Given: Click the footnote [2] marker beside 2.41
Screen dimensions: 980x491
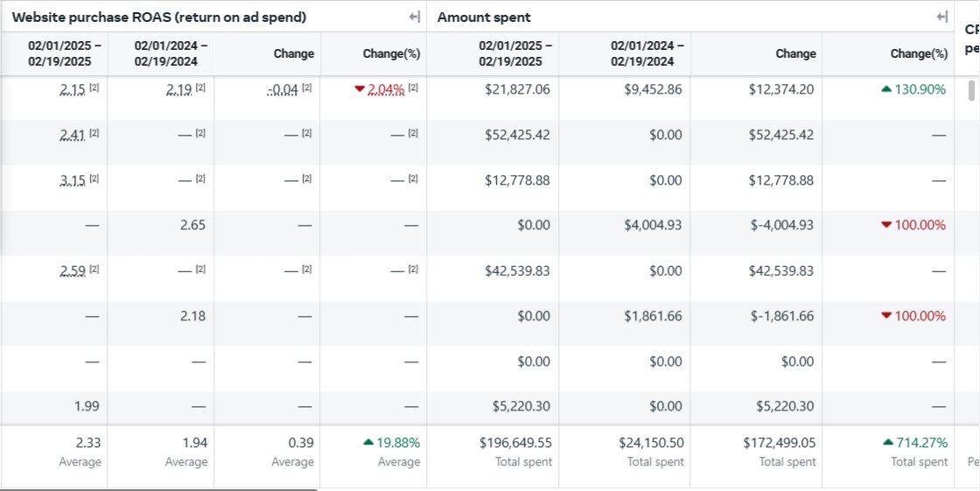Looking at the screenshot, I should tap(94, 133).
